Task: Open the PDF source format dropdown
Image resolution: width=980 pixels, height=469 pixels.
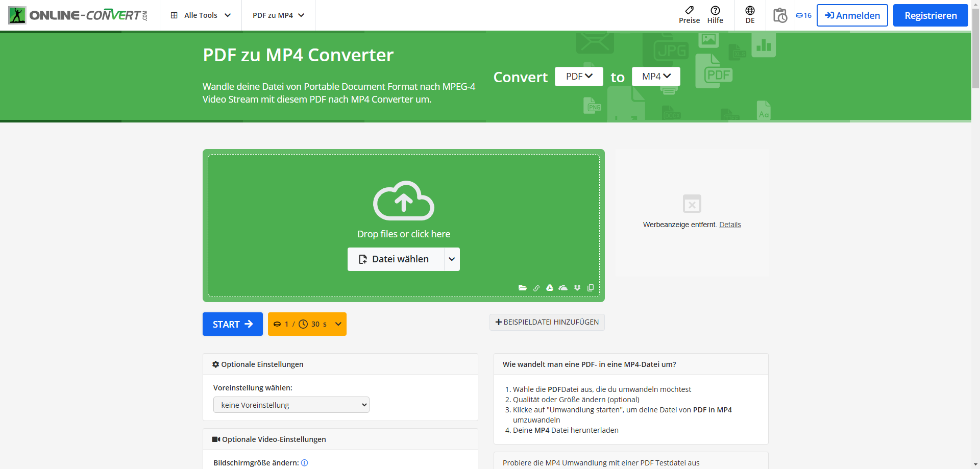Action: coord(579,77)
